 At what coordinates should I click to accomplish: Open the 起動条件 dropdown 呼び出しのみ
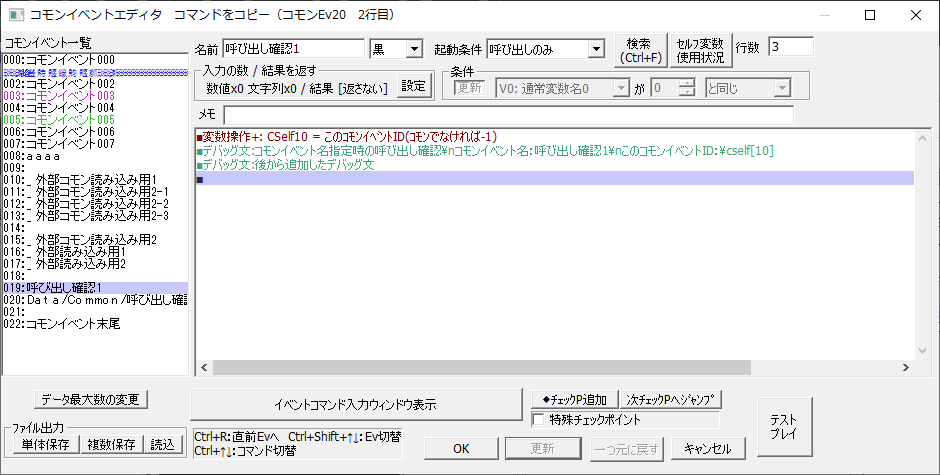click(x=546, y=49)
